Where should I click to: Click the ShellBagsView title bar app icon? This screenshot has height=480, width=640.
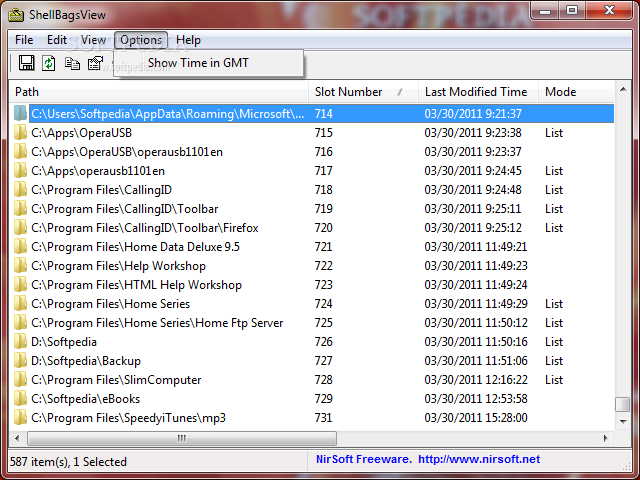tap(16, 15)
